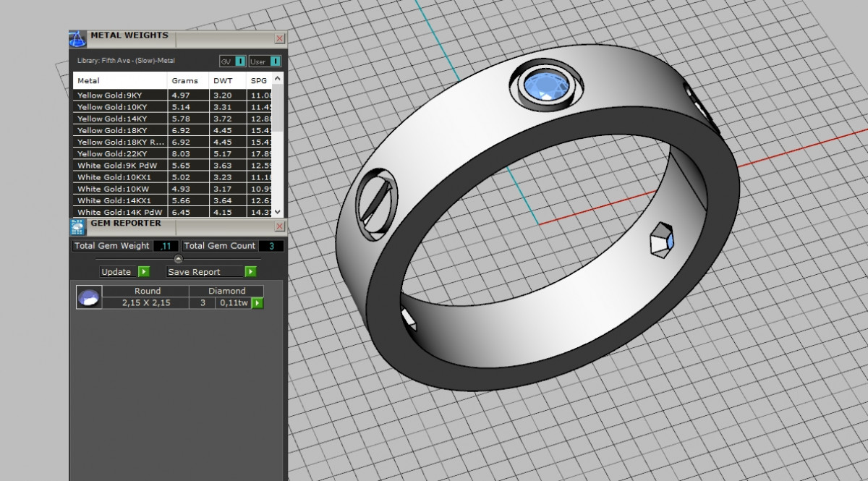Viewport: 868px width, 481px height.
Task: Select the round diamond gem thumbnail
Action: pos(89,298)
